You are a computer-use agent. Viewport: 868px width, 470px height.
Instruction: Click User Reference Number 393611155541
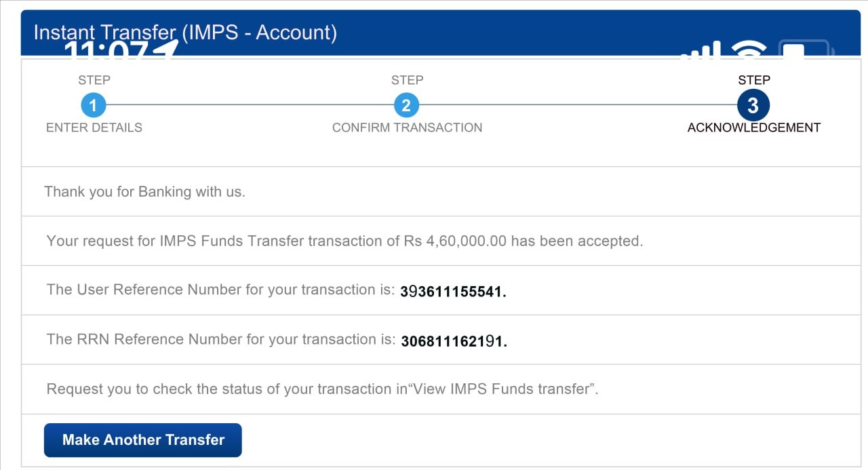453,292
